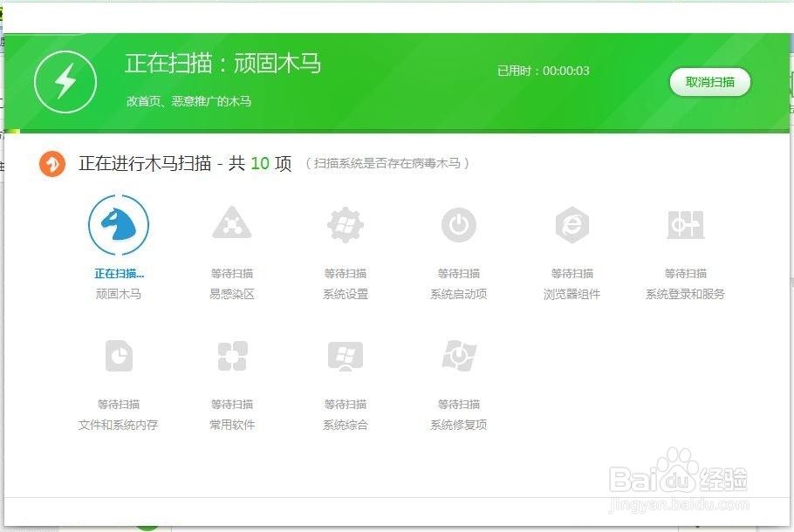Viewport: 794px width, 532px height.
Task: Click the 易感染区 label
Action: click(232, 294)
